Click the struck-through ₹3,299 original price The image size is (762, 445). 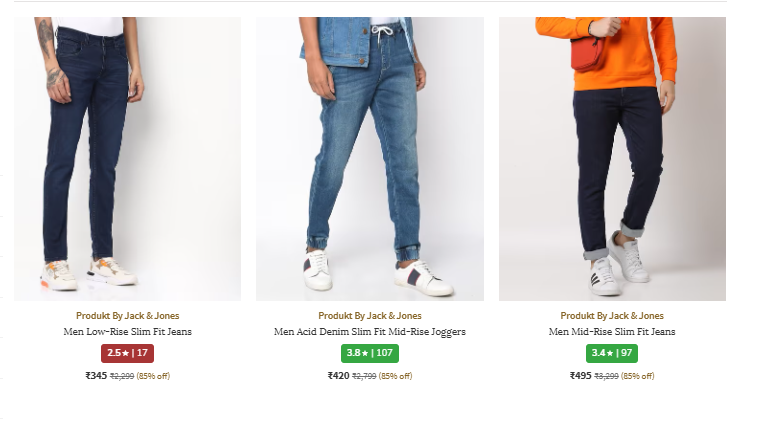pos(607,377)
